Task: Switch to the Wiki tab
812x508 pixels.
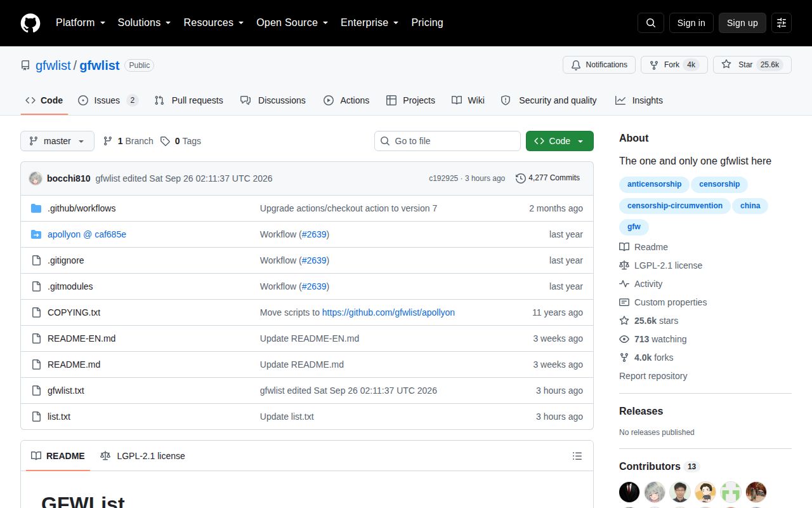Action: click(x=468, y=100)
